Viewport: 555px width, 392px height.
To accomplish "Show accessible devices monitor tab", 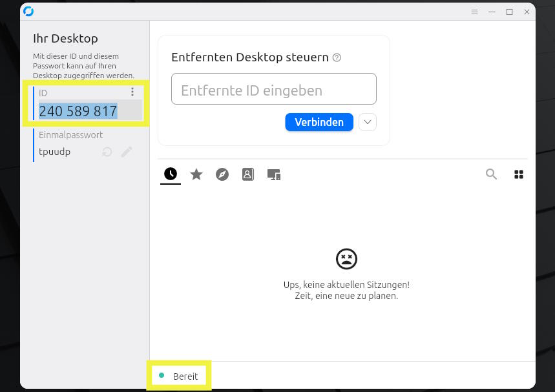I will (274, 174).
